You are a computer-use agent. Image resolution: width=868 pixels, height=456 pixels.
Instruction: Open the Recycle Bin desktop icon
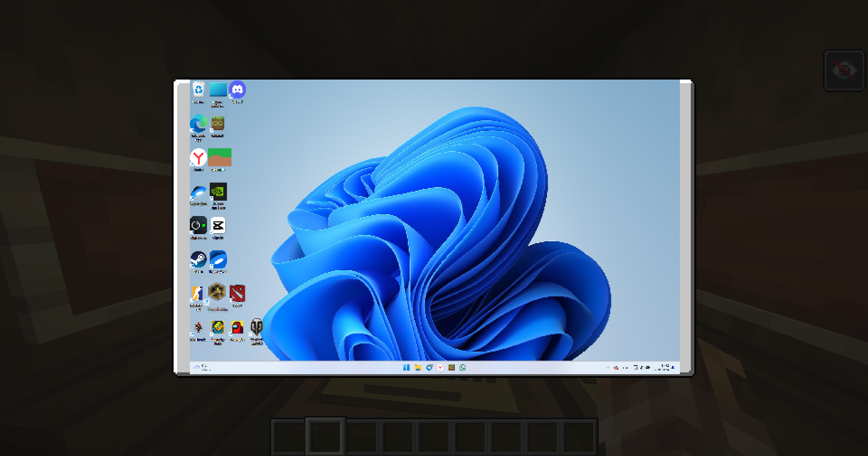(x=198, y=89)
